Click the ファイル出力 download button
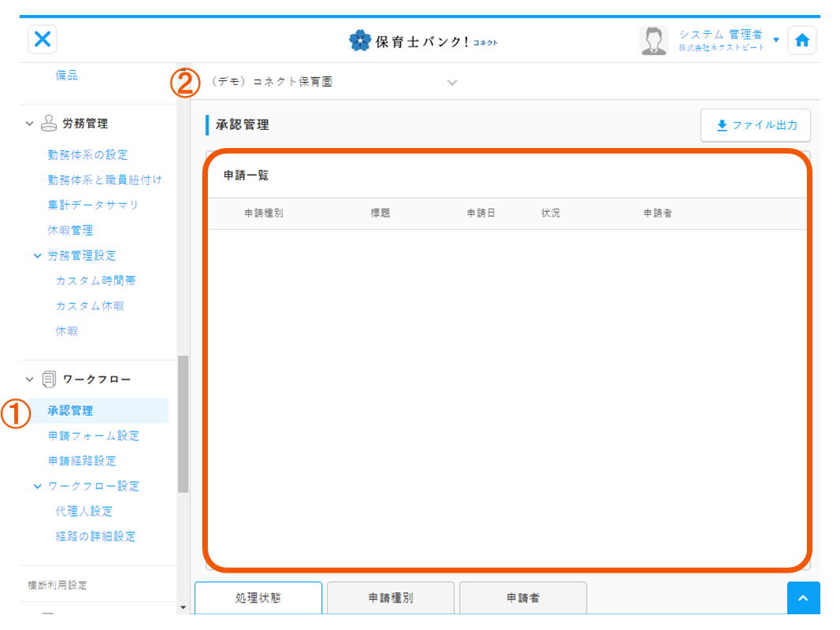This screenshot has height=630, width=840. pyautogui.click(x=755, y=125)
